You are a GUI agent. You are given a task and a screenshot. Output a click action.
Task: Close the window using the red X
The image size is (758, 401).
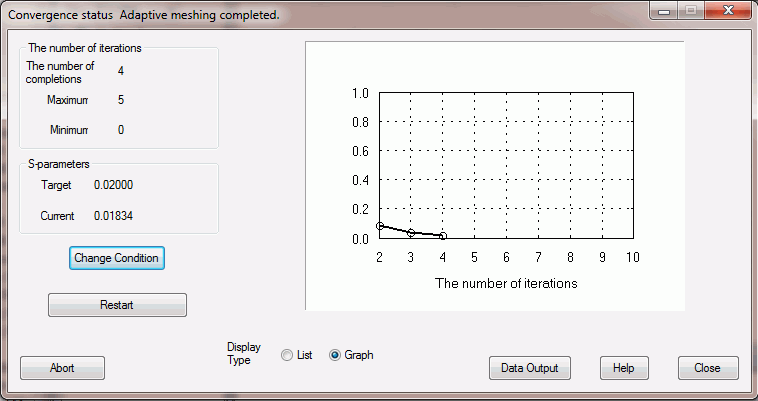[x=727, y=10]
